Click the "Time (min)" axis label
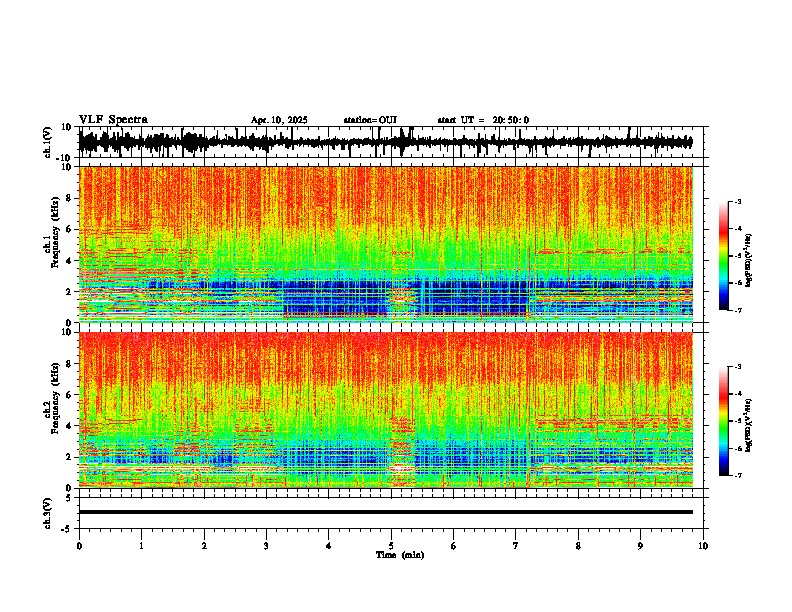 click(x=400, y=555)
